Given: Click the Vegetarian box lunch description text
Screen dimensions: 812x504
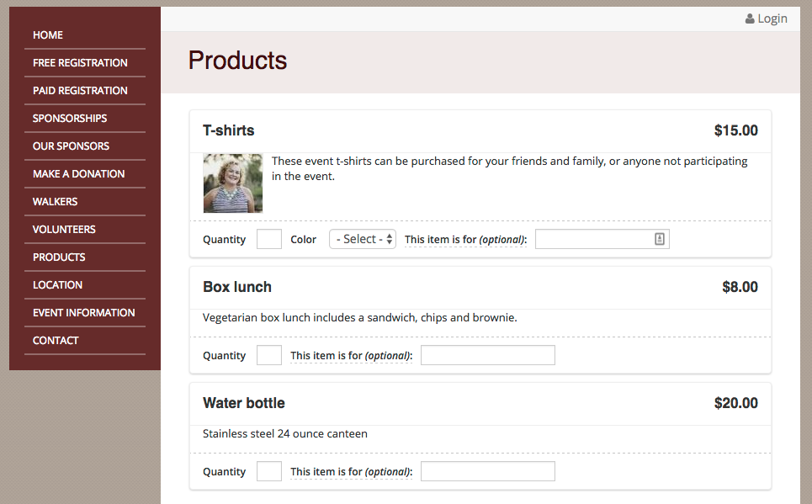Looking at the screenshot, I should [360, 318].
